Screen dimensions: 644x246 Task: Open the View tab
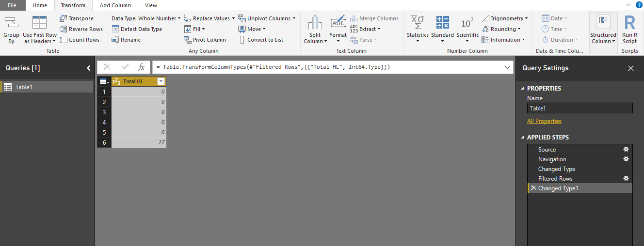tap(151, 5)
